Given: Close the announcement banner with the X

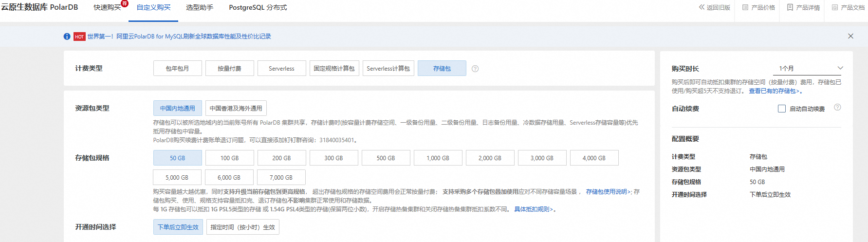Looking at the screenshot, I should pyautogui.click(x=850, y=36).
